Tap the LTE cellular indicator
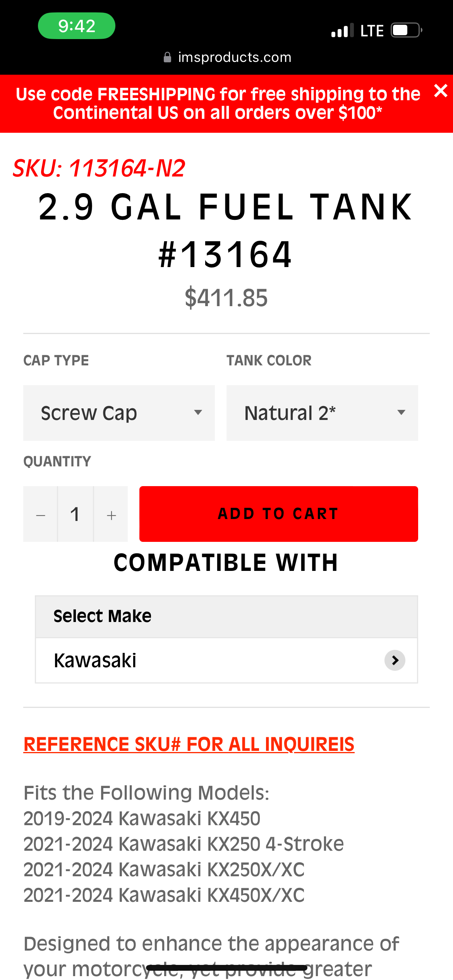The image size is (453, 980). (372, 29)
